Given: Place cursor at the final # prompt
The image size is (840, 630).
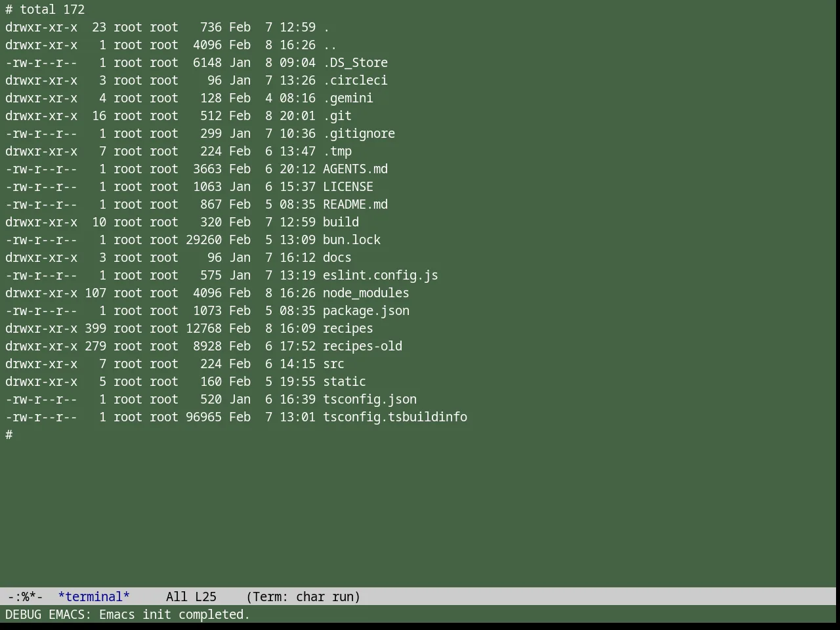Looking at the screenshot, I should 9,435.
